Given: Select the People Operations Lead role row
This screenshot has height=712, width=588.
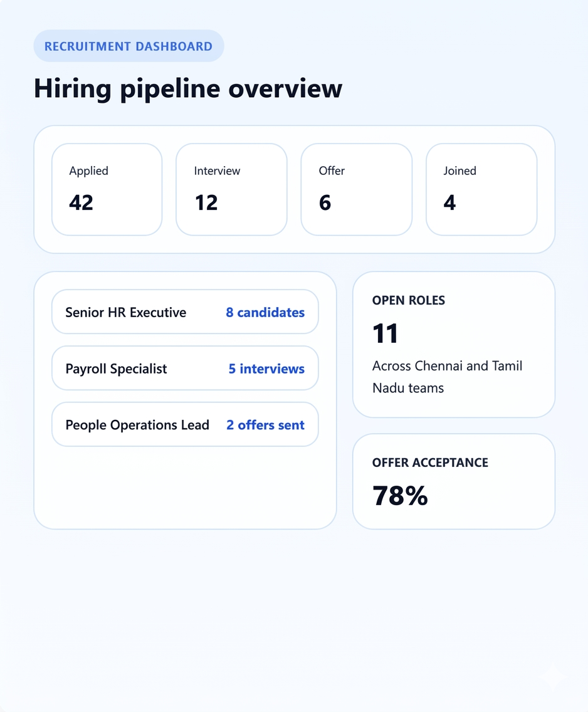Looking at the screenshot, I should [184, 424].
